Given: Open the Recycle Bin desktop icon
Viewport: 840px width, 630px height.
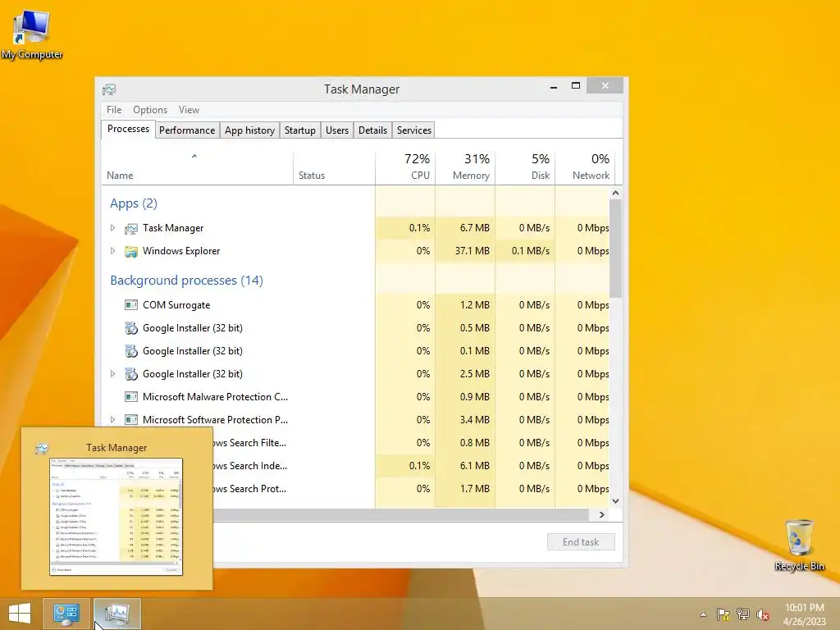Looking at the screenshot, I should [x=799, y=545].
